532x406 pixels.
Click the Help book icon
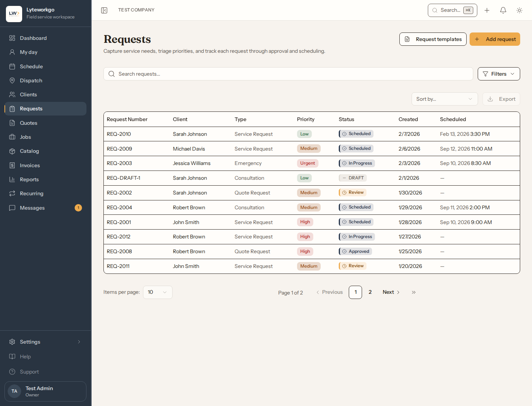click(12, 357)
